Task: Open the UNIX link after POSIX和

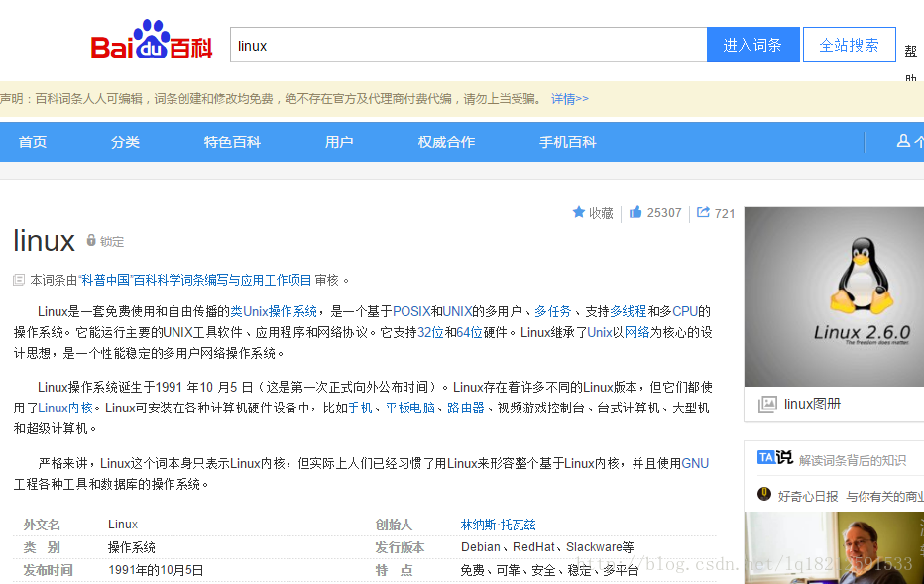Action: [x=457, y=311]
